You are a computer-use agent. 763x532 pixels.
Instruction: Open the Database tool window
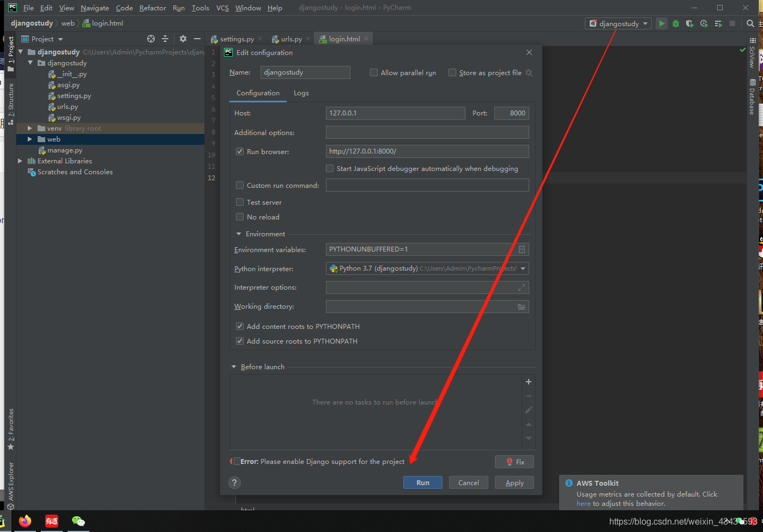[x=752, y=97]
